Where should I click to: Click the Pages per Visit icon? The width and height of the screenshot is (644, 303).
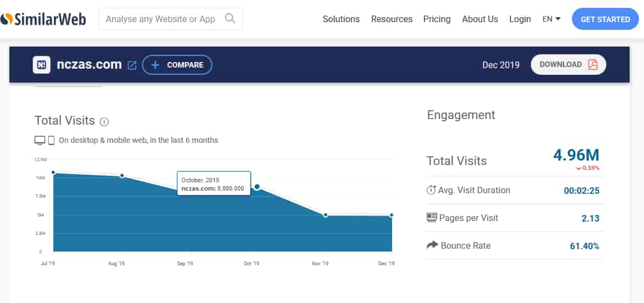[x=431, y=217]
